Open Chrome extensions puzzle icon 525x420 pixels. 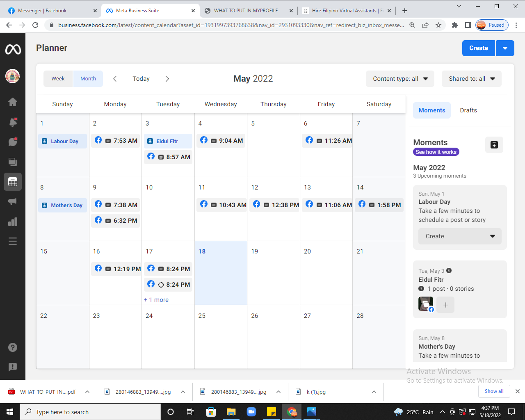[454, 25]
